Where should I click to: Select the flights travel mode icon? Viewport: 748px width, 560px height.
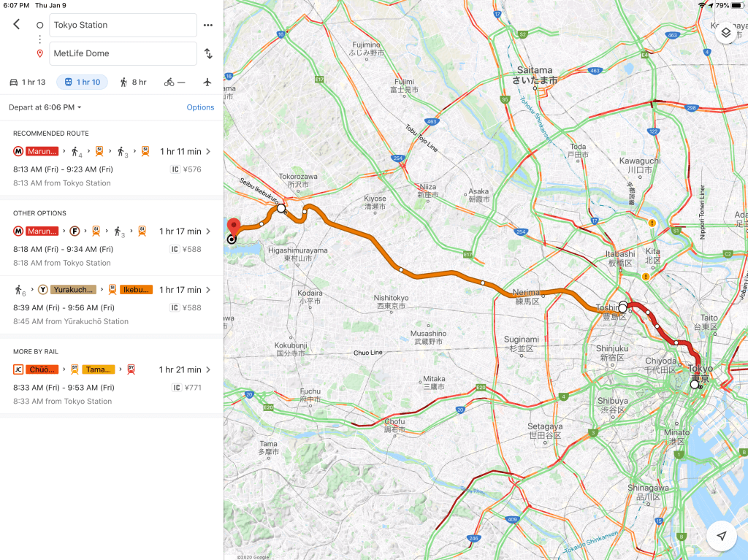click(207, 82)
